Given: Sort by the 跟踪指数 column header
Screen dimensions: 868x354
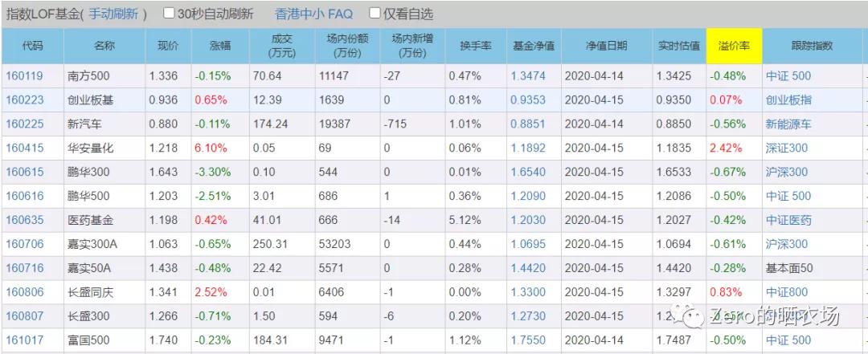Looking at the screenshot, I should pos(813,46).
